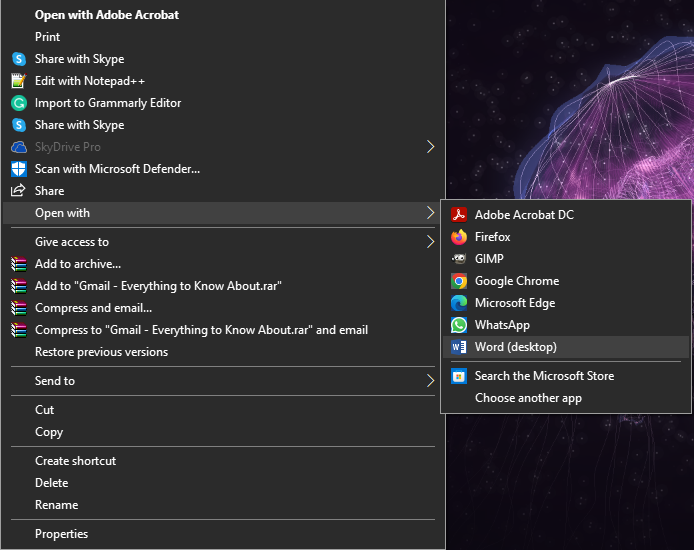This screenshot has height=550, width=694.
Task: Expand the Send to submenu arrow
Action: point(430,381)
